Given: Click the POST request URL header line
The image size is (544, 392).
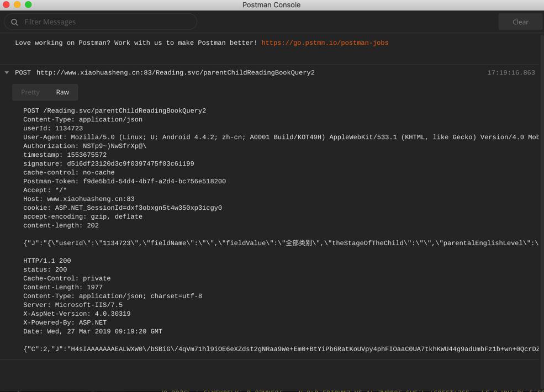Looking at the screenshot, I should coord(175,72).
